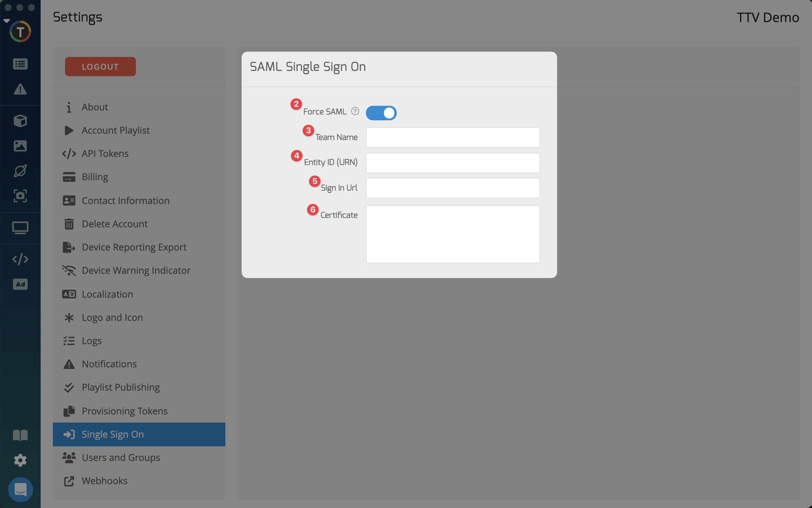This screenshot has height=508, width=812.
Task: Open the API Tokens settings section
Action: (105, 153)
